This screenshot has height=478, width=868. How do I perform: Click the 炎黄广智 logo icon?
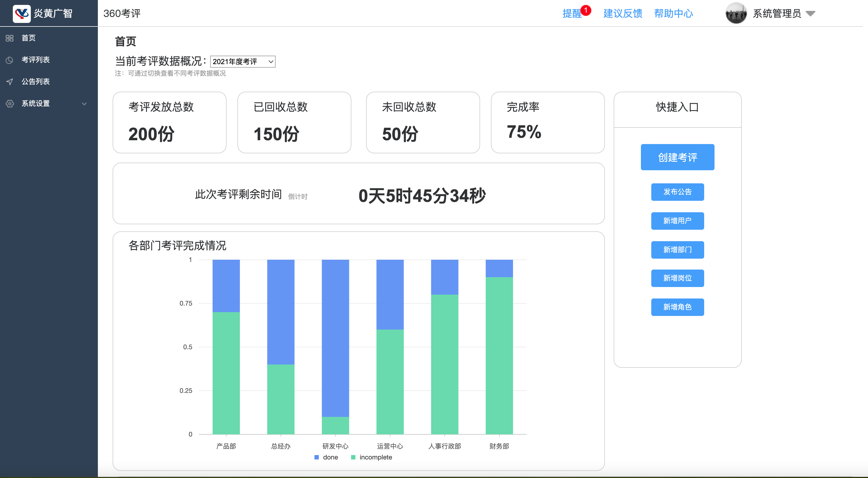(22, 13)
